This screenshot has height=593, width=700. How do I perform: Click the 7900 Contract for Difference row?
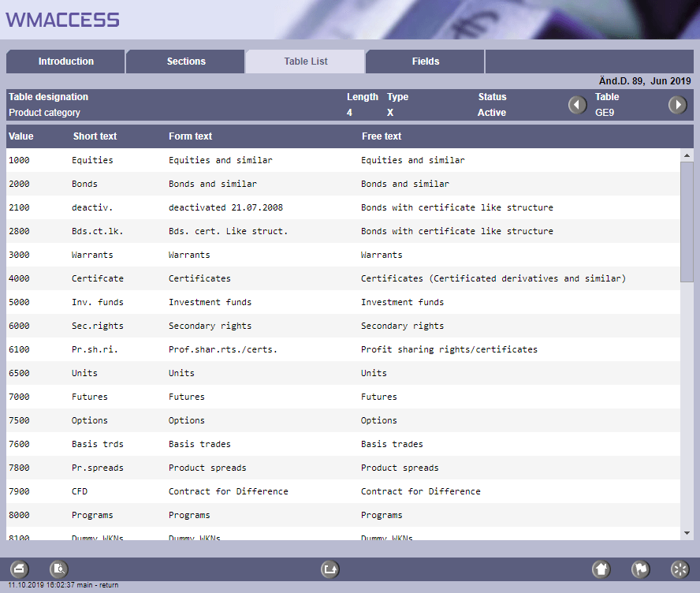click(x=343, y=491)
